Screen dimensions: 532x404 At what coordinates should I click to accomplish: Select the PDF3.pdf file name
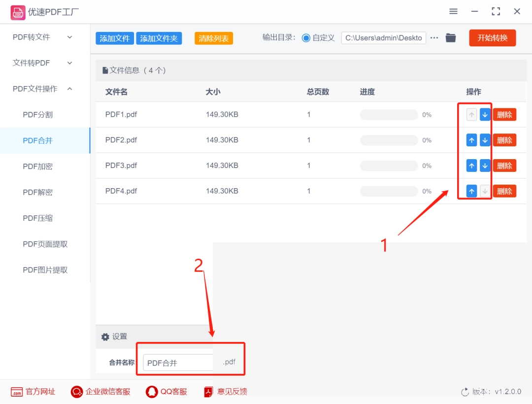pyautogui.click(x=121, y=166)
